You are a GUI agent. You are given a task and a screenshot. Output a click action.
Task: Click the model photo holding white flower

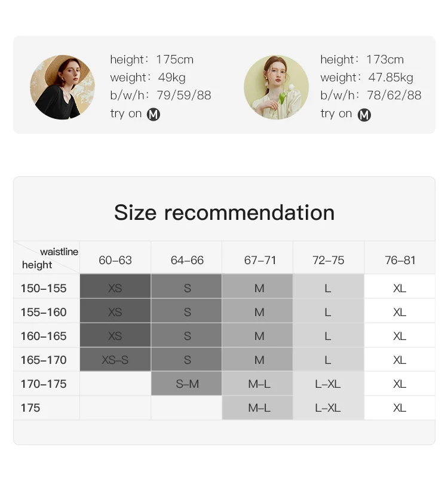tap(277, 87)
